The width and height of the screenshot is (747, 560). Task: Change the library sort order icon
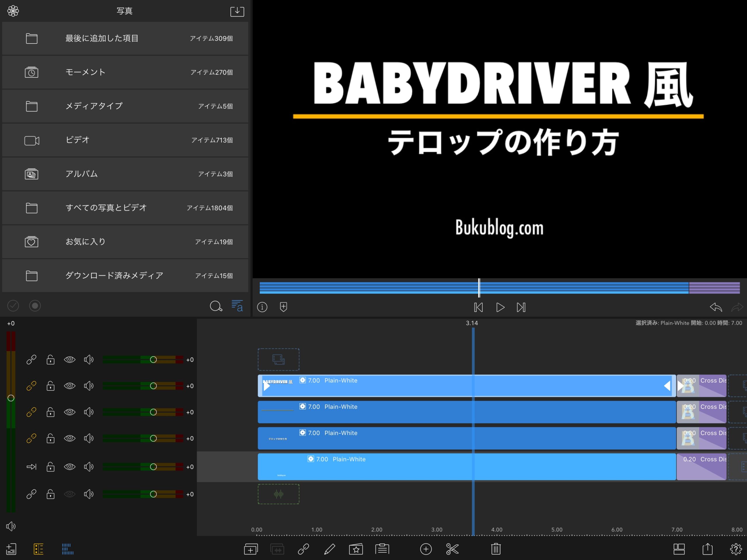[x=237, y=306]
